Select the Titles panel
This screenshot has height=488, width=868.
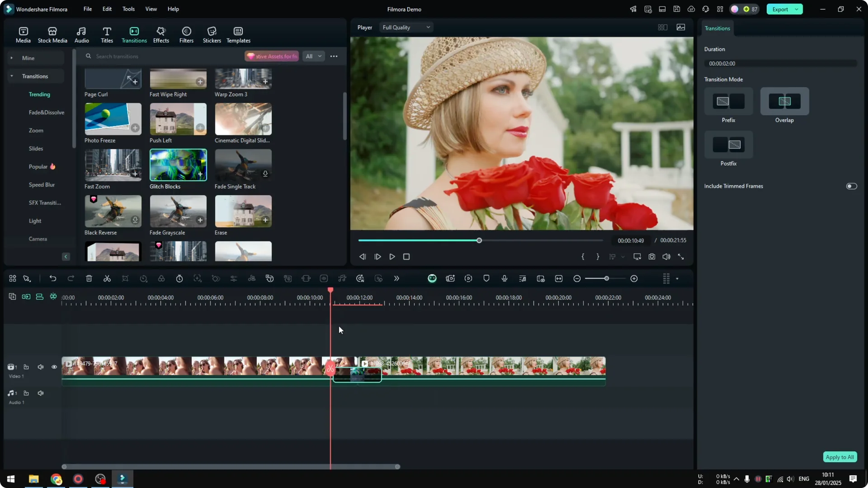point(107,34)
